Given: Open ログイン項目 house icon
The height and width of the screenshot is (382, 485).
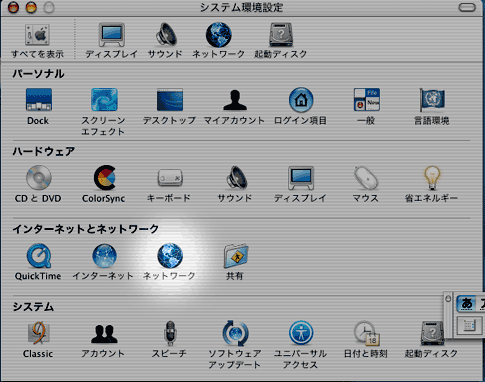Looking at the screenshot, I should [301, 100].
